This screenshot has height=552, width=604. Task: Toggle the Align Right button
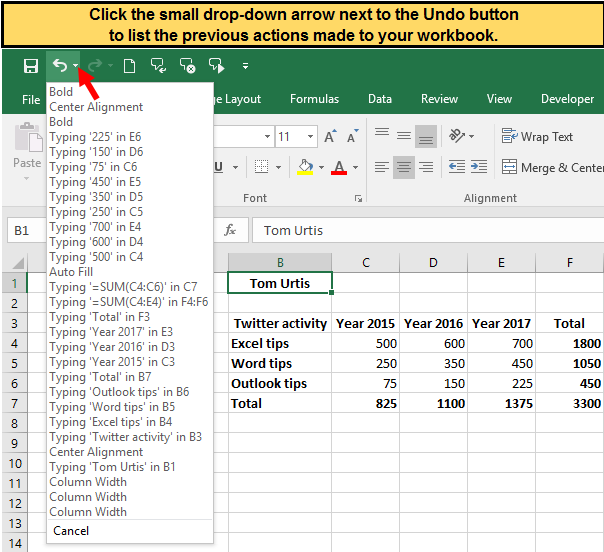pos(426,167)
